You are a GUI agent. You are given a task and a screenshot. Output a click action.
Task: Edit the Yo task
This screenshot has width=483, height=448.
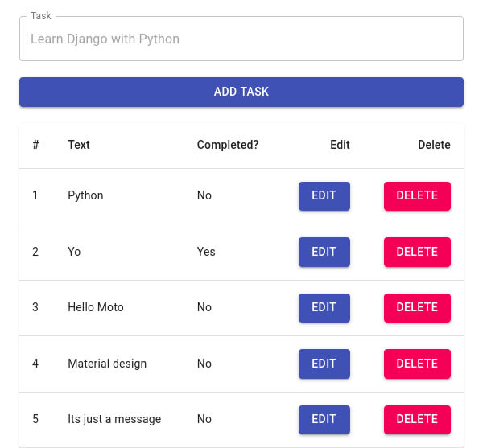(324, 252)
